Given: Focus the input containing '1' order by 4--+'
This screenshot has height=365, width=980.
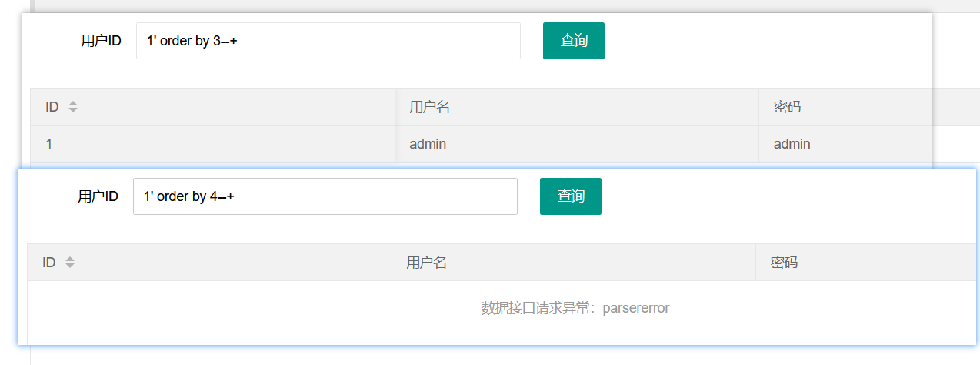Looking at the screenshot, I should click(x=325, y=196).
